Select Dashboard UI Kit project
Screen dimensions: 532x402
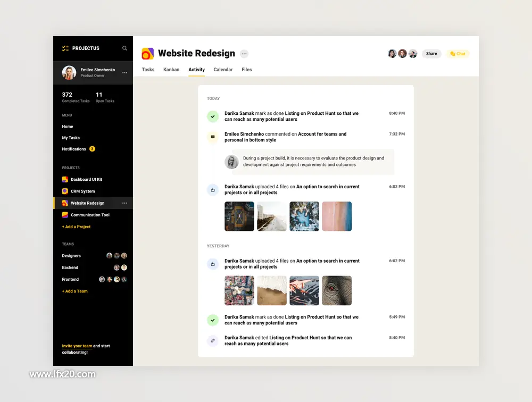[x=87, y=179]
